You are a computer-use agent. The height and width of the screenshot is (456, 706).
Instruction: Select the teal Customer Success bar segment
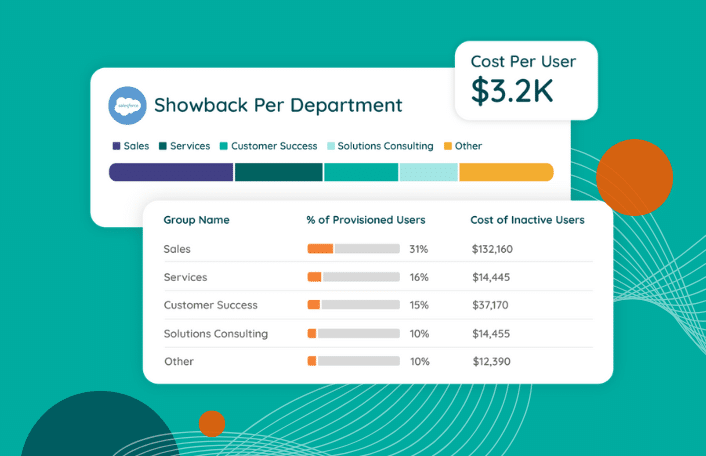[x=361, y=172]
